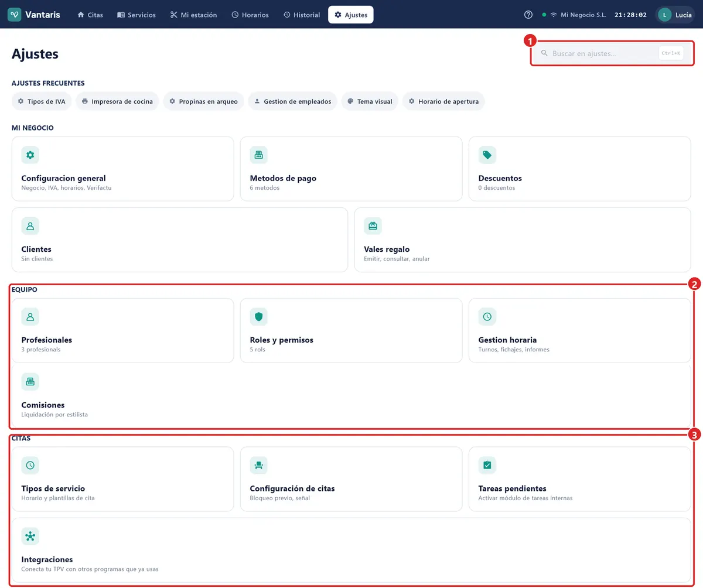Click the Comisiones card icon
The height and width of the screenshot is (588, 703).
tap(30, 382)
